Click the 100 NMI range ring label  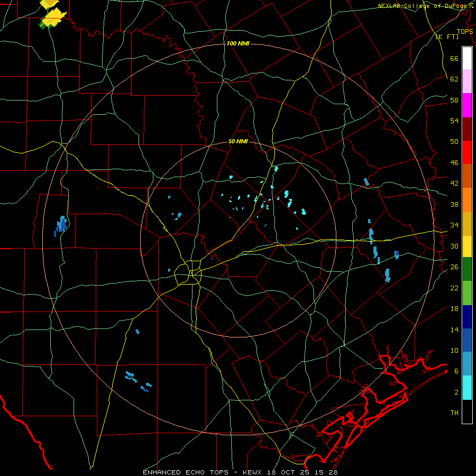click(238, 44)
